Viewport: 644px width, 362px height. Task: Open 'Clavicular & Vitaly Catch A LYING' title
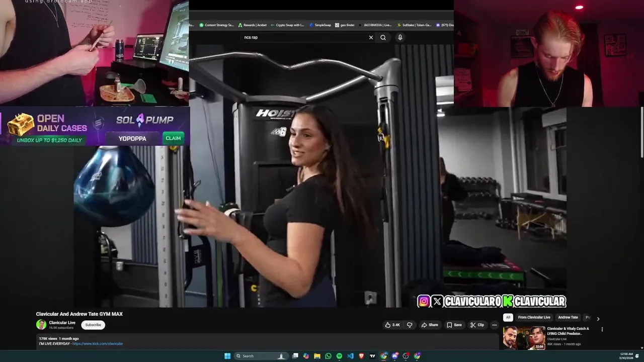pos(568,331)
